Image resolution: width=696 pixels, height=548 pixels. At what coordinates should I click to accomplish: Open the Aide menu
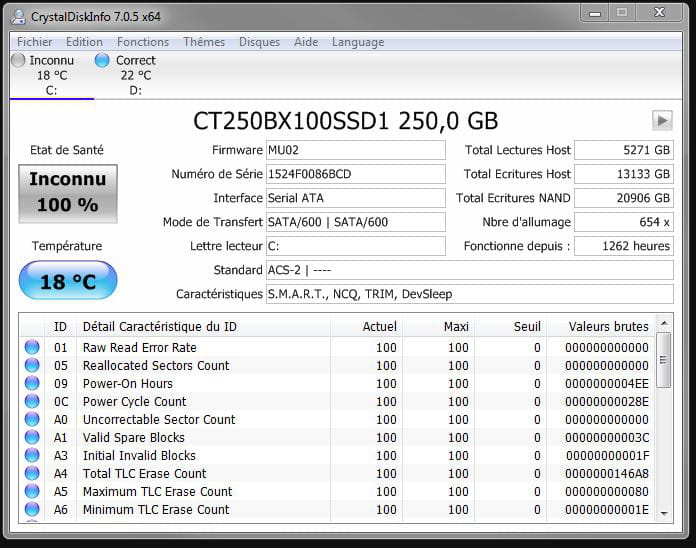point(306,42)
